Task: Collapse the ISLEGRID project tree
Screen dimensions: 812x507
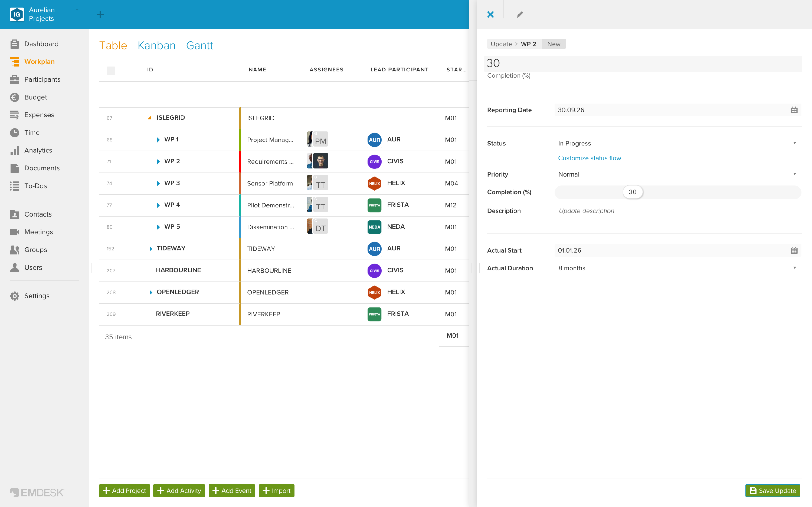Action: point(150,118)
